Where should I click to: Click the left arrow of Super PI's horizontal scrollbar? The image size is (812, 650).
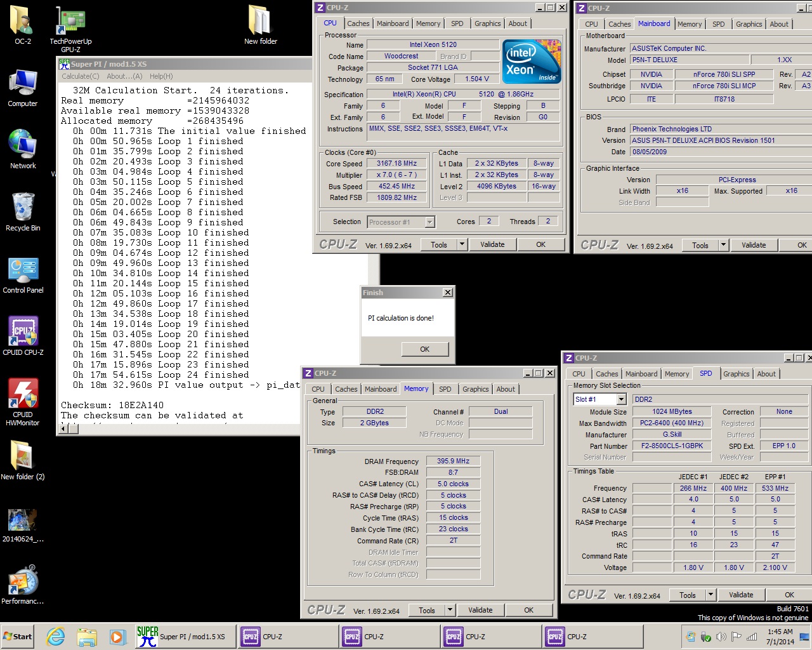click(63, 428)
